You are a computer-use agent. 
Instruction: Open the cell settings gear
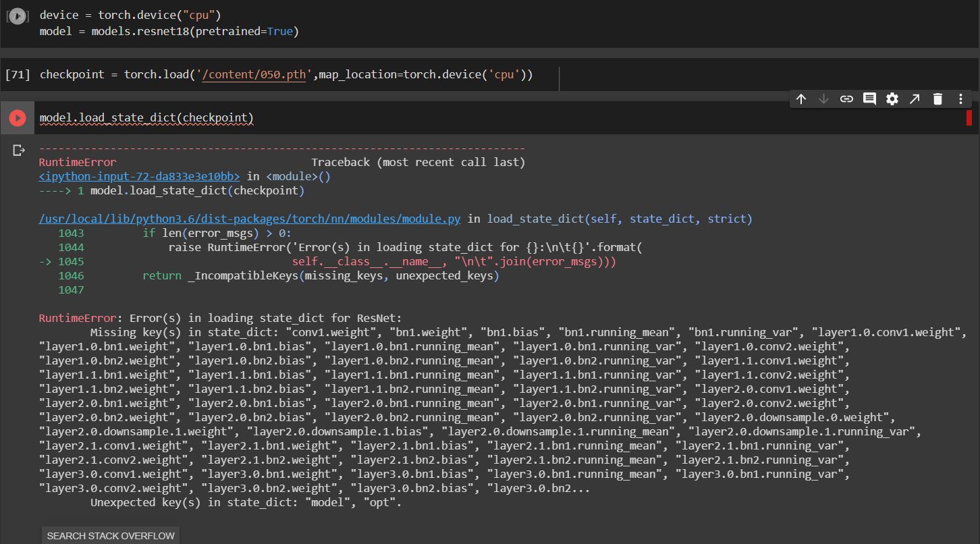(892, 99)
